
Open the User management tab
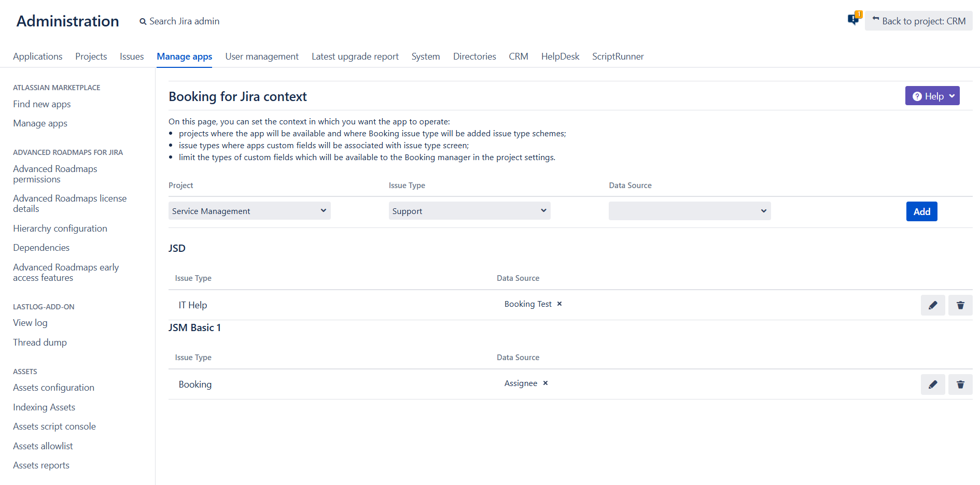(262, 56)
